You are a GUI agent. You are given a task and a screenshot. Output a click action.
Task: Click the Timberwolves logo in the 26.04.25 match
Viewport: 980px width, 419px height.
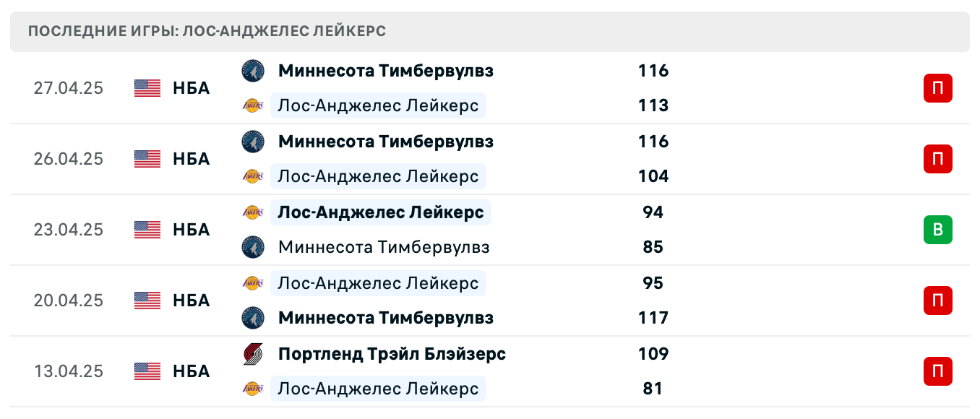tap(252, 142)
